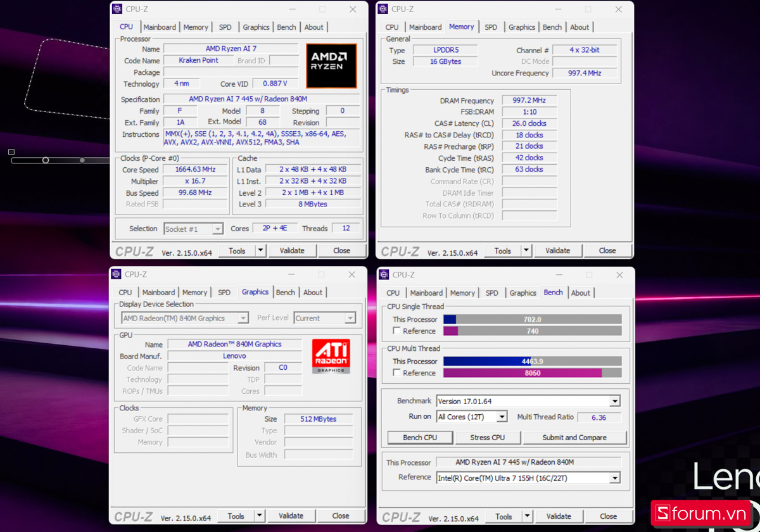Viewport: 760px width, 532px height.
Task: Open the Reference processor Intel Core Ultra dropdown
Action: click(x=614, y=478)
